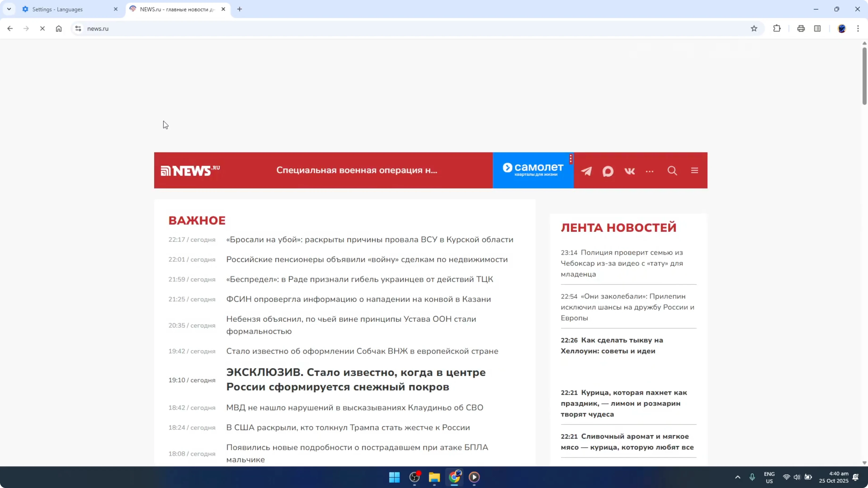
Task: Open the VK icon in the site header
Action: click(630, 171)
